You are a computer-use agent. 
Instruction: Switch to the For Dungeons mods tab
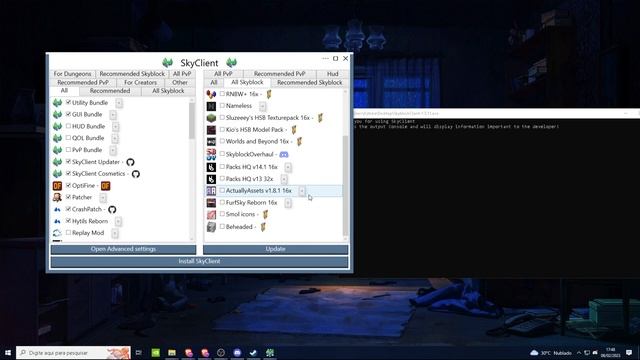pos(72,74)
